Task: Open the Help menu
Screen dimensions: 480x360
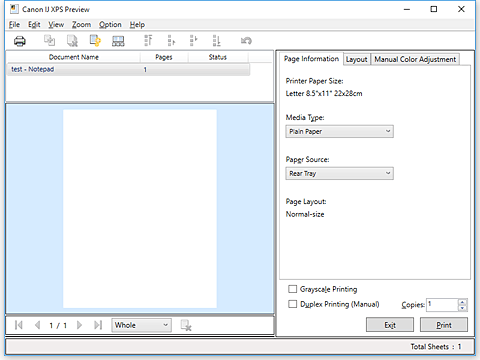Action: pos(137,25)
